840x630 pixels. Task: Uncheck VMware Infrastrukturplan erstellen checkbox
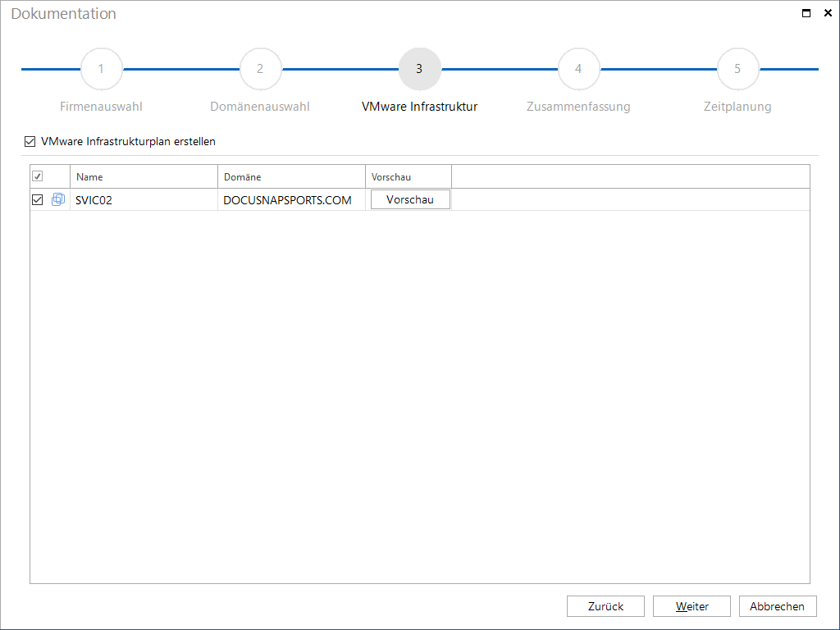pyautogui.click(x=30, y=141)
